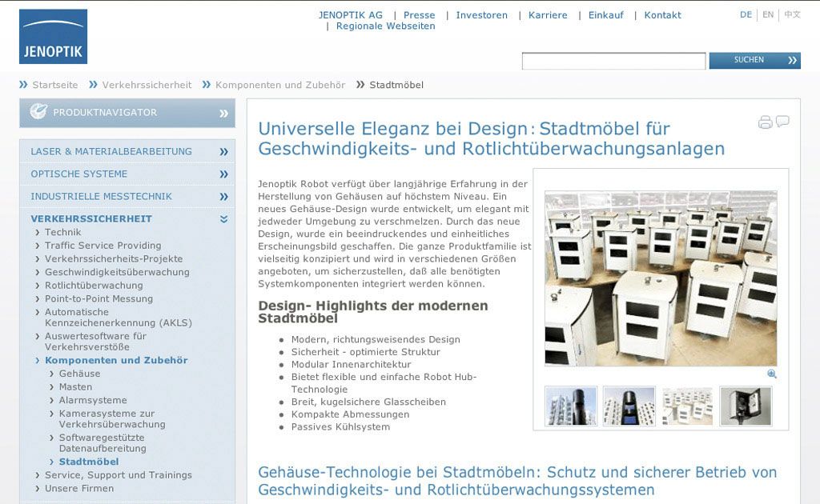Collapse the Verkehrssicherheit section chevron

pos(224,219)
